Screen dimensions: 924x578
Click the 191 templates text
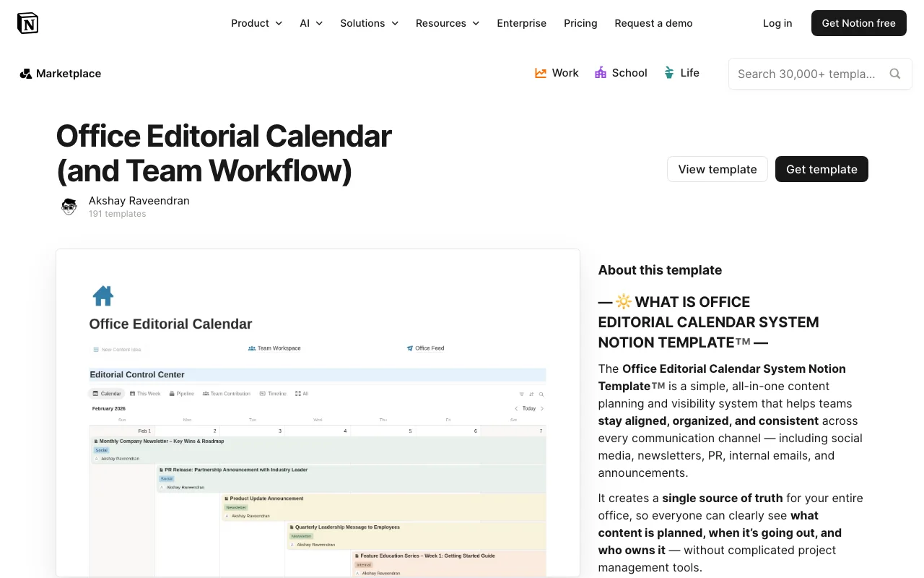(117, 214)
